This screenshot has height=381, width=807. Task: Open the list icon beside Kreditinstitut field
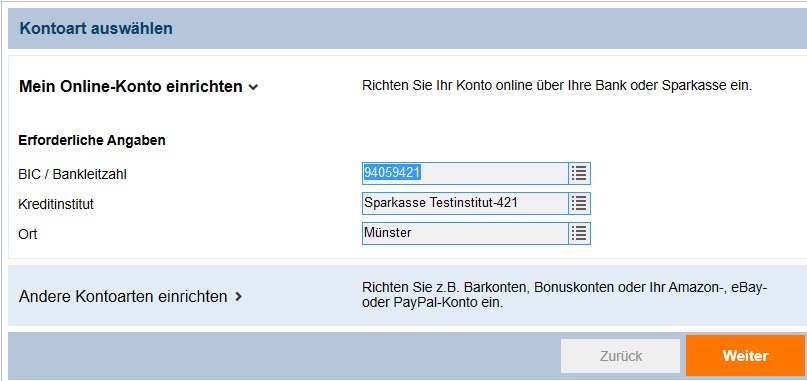click(580, 203)
